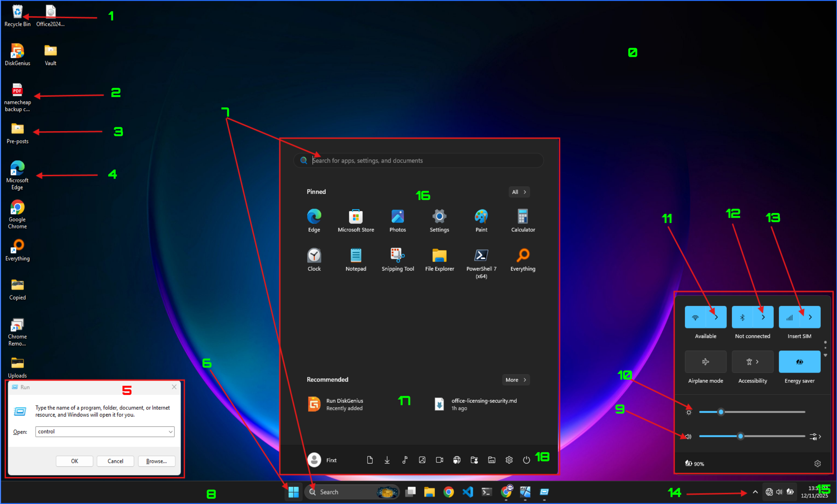
Task: Open the DiskGenius desktop shortcut
Action: [x=17, y=55]
